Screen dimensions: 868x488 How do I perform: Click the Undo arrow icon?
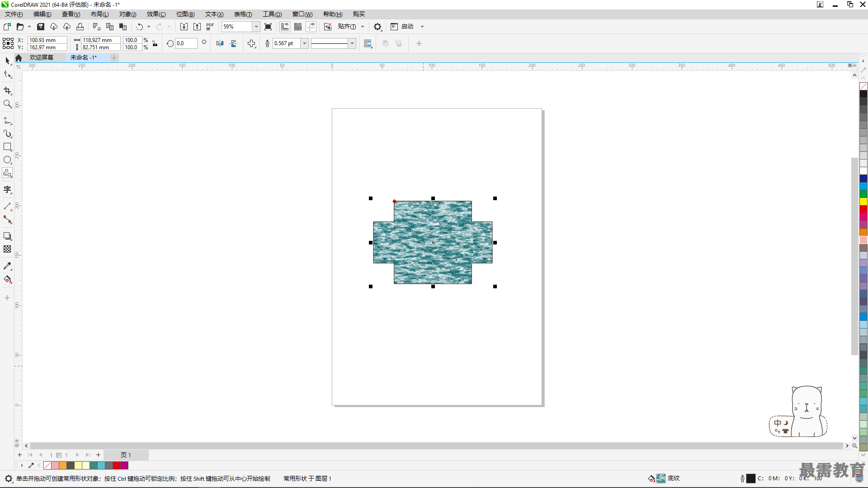coord(140,27)
